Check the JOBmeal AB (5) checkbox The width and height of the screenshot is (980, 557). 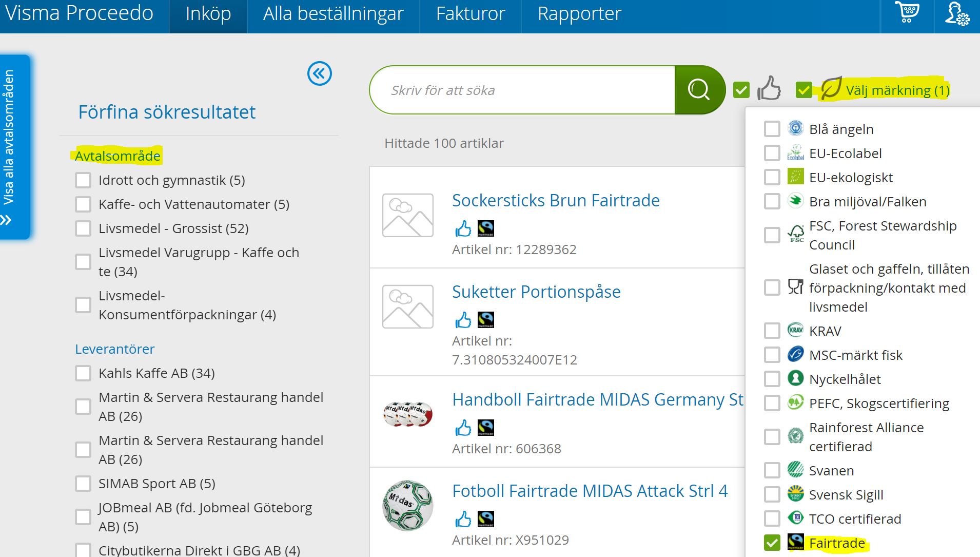(x=83, y=517)
